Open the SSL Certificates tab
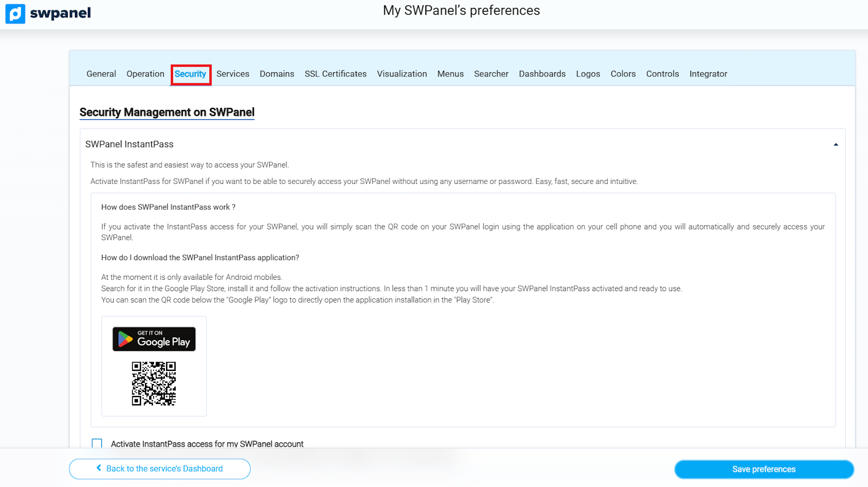Image resolution: width=868 pixels, height=487 pixels. [335, 74]
